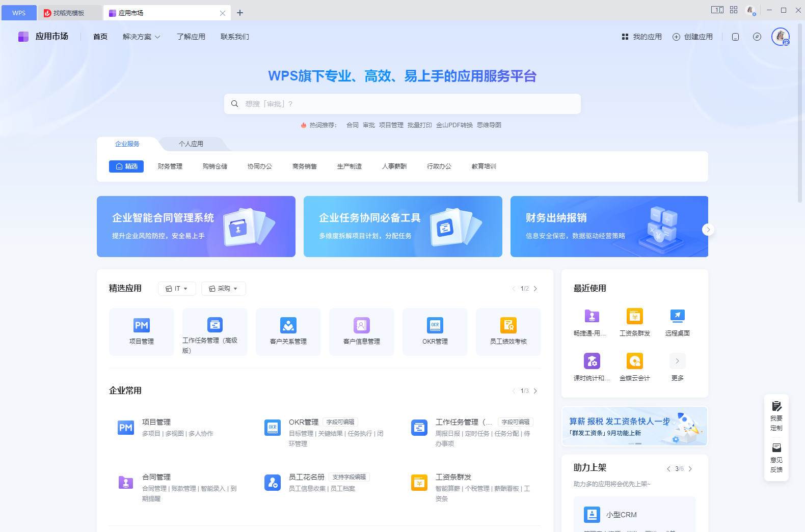The height and width of the screenshot is (532, 805).
Task: Show next banner with right arrow
Action: [708, 230]
